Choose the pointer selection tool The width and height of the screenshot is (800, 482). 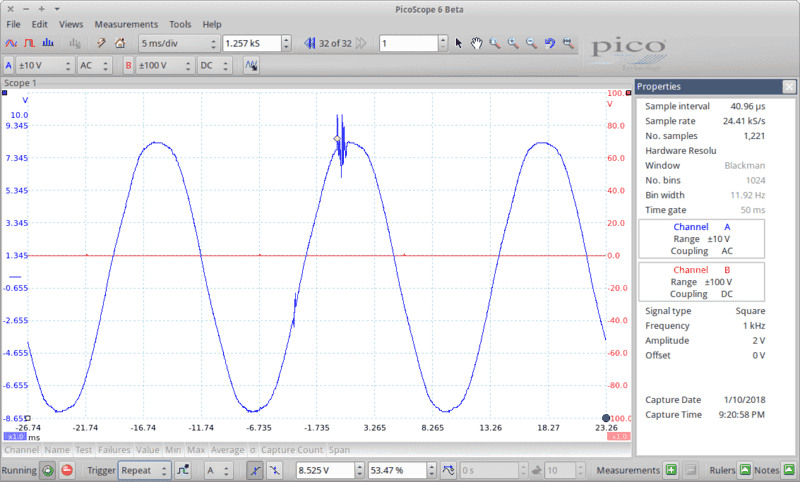(459, 44)
